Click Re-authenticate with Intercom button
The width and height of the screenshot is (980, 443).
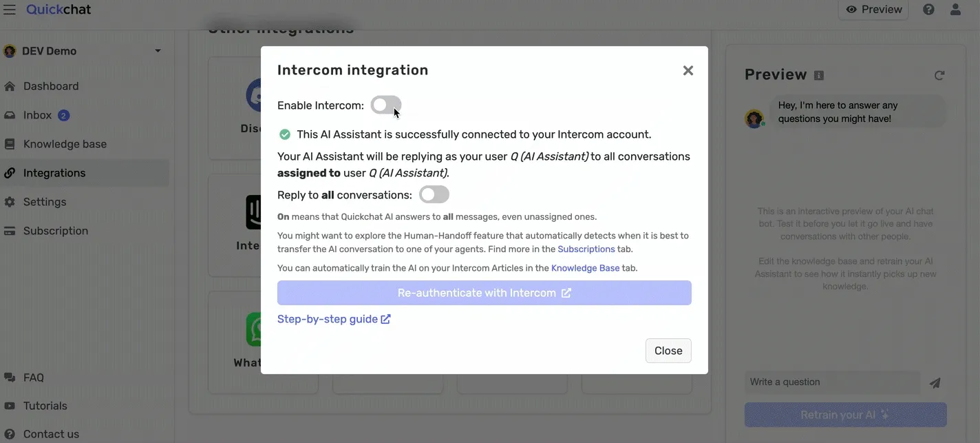click(484, 293)
